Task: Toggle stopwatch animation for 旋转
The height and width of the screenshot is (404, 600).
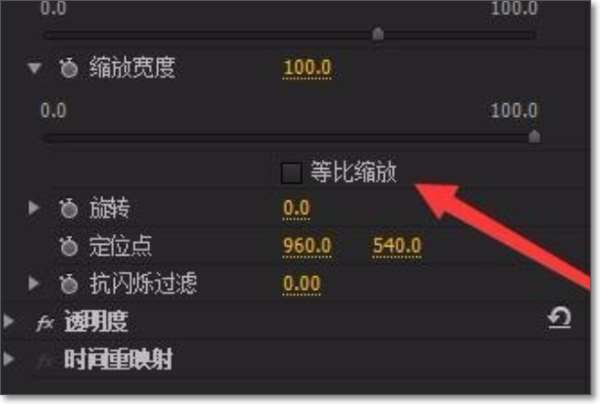Action: (69, 209)
